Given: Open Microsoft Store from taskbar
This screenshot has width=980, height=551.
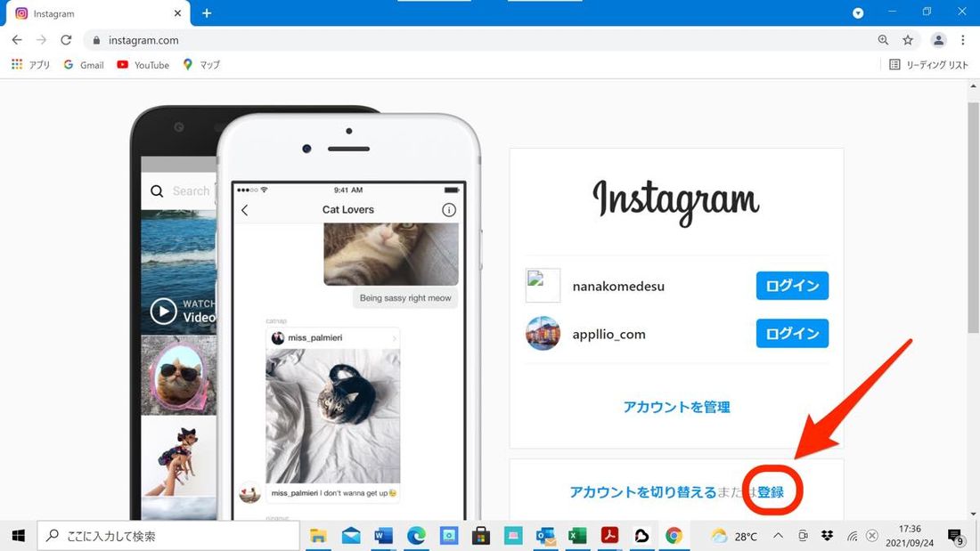Looking at the screenshot, I should (x=480, y=535).
